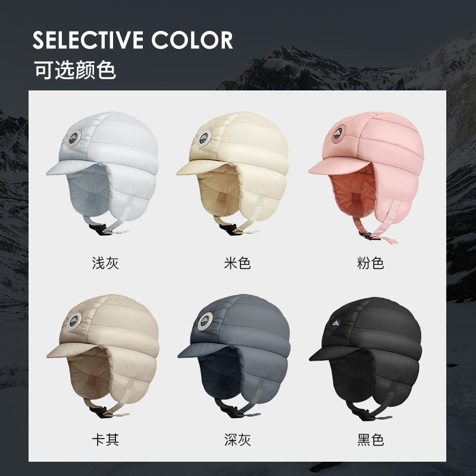
Task: Click the 粉色 color label
Action: point(370,263)
